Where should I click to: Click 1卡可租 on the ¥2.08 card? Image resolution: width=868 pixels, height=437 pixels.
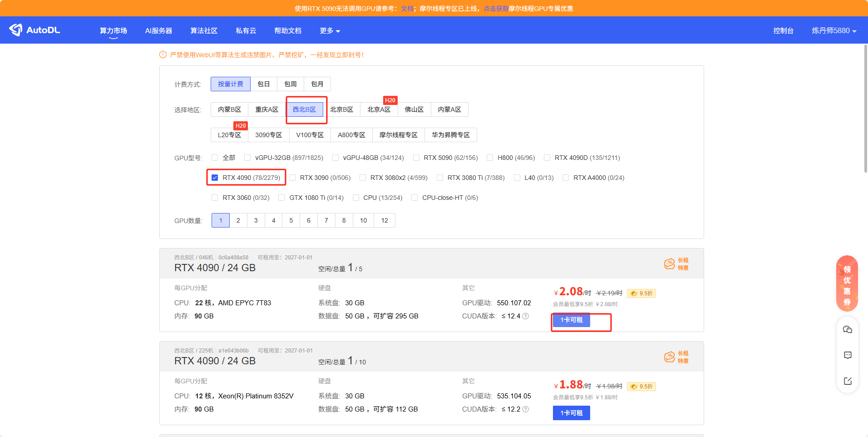coord(572,320)
